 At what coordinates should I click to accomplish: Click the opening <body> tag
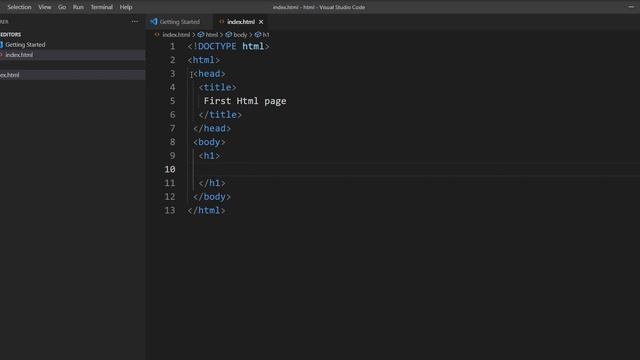[209, 142]
